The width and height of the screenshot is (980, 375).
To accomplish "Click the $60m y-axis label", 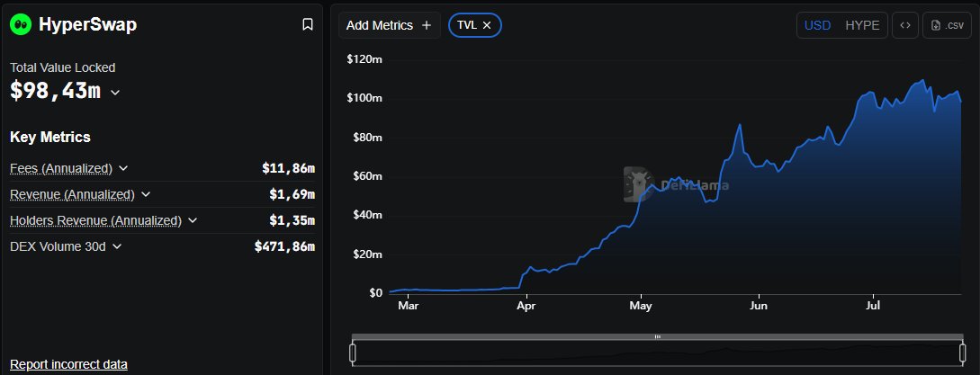I will tap(367, 176).
